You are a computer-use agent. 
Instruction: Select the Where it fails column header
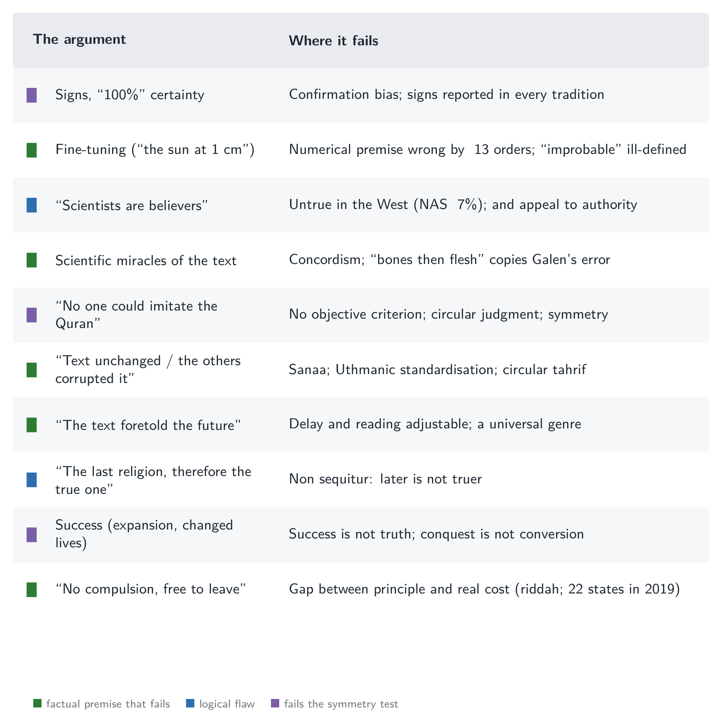tap(333, 41)
